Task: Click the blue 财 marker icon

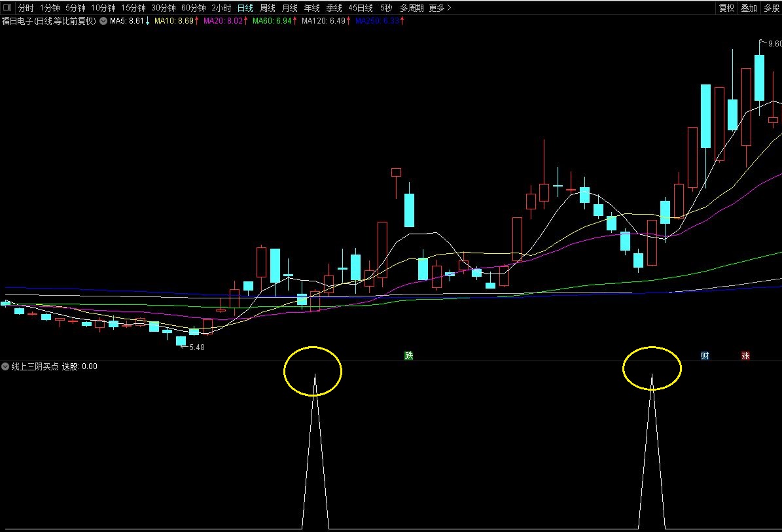Action: coord(705,355)
